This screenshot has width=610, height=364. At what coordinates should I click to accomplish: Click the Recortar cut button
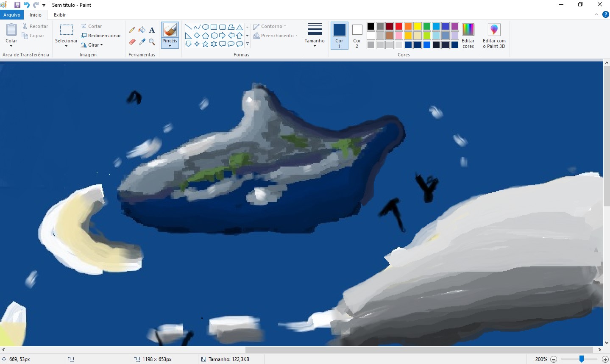[35, 26]
